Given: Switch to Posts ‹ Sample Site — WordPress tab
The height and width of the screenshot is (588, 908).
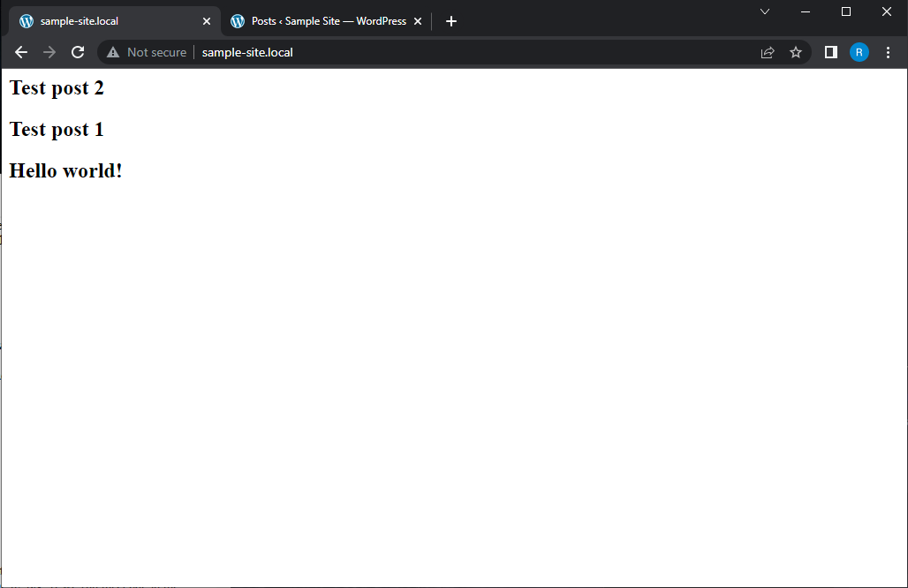Looking at the screenshot, I should pos(329,21).
